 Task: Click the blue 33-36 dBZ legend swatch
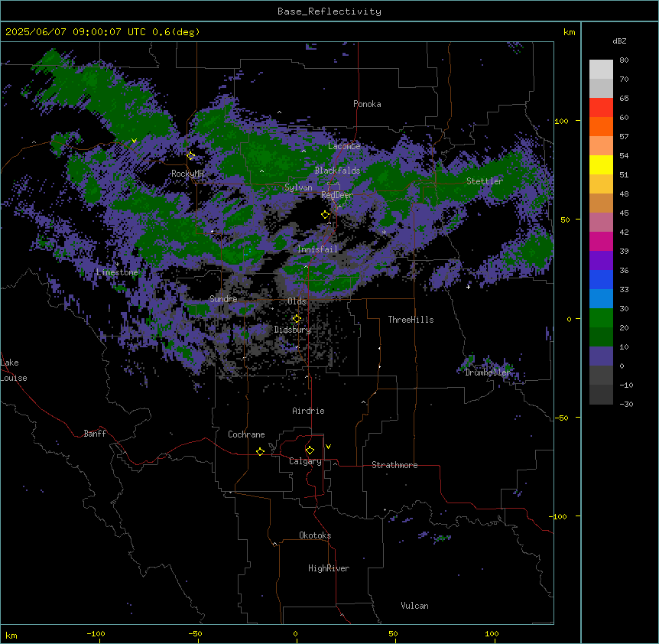[601, 279]
